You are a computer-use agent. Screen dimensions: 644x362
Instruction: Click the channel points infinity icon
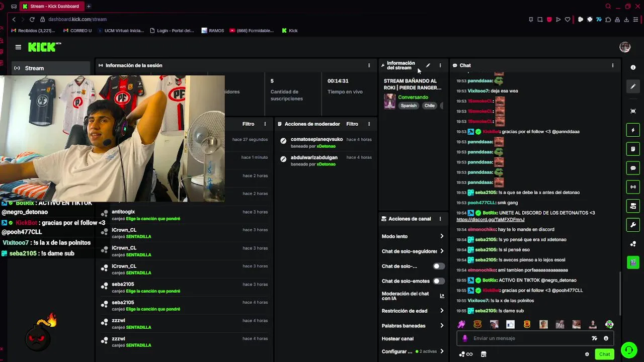[466, 354]
